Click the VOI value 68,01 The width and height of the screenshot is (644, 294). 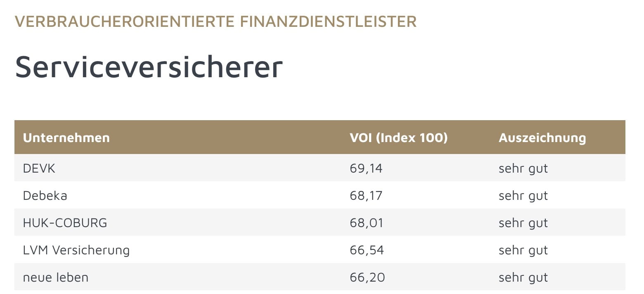367,223
